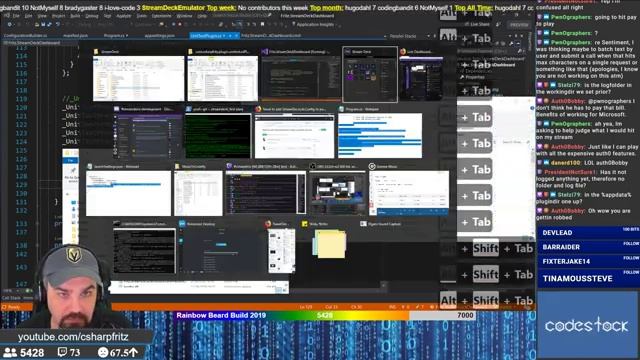Switch to the Program.cs Notepad window thumbnail
Viewport: 640px width, 360px height.
tap(380, 136)
